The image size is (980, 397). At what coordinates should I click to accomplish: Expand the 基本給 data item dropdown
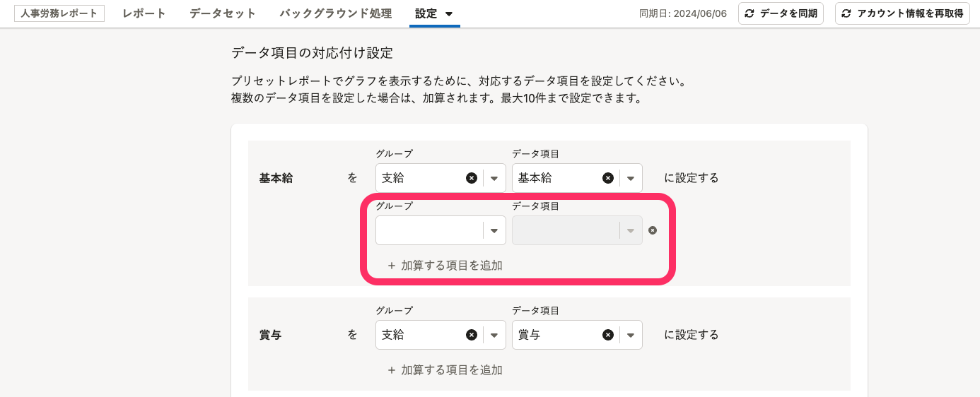pos(631,178)
